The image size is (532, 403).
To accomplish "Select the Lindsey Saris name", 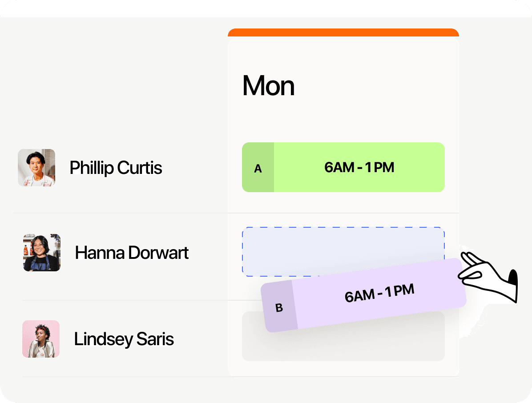I will click(x=124, y=339).
